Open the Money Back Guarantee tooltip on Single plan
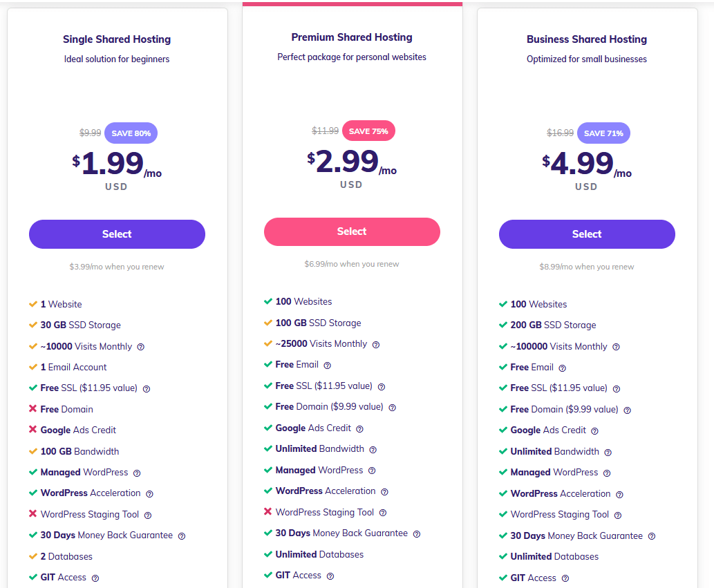Screen dimensions: 714x588 [x=181, y=535]
